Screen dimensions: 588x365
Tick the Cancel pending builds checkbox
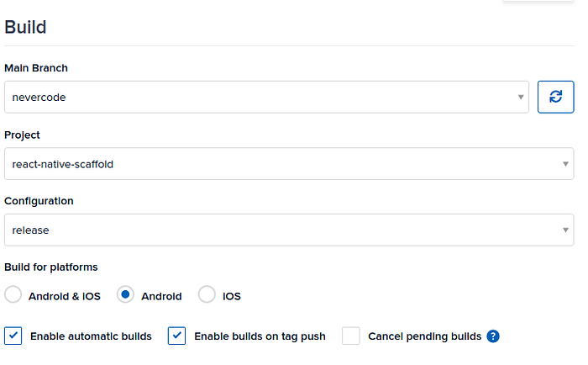[x=351, y=336]
